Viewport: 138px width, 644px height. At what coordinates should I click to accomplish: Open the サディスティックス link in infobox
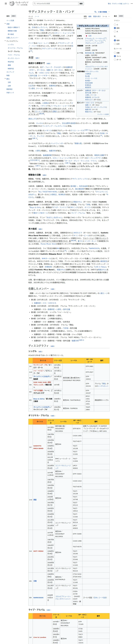tap(92, 71)
